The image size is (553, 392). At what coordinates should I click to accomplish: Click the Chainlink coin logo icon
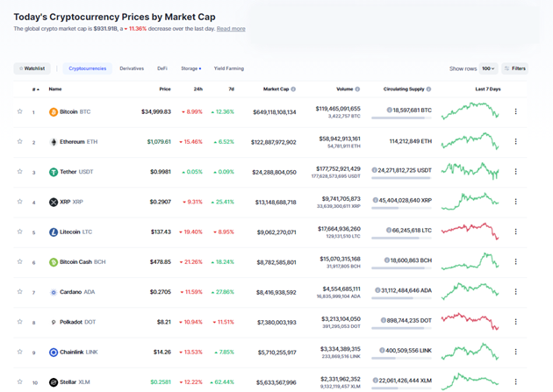(54, 353)
